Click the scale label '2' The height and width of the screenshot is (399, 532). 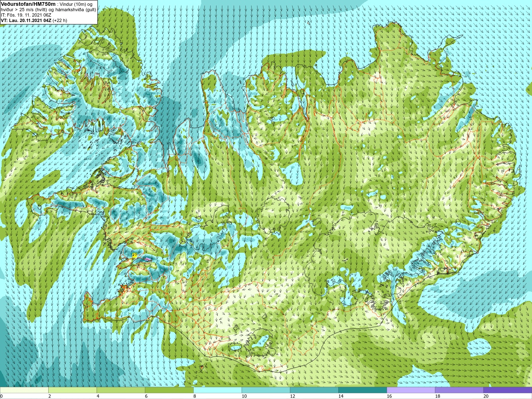click(49, 396)
